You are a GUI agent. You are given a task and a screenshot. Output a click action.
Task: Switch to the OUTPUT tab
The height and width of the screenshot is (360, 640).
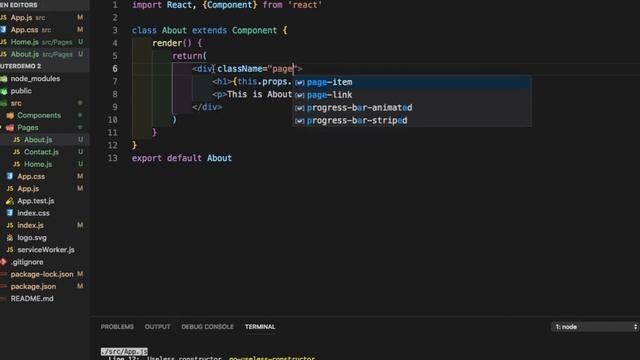coord(158,327)
